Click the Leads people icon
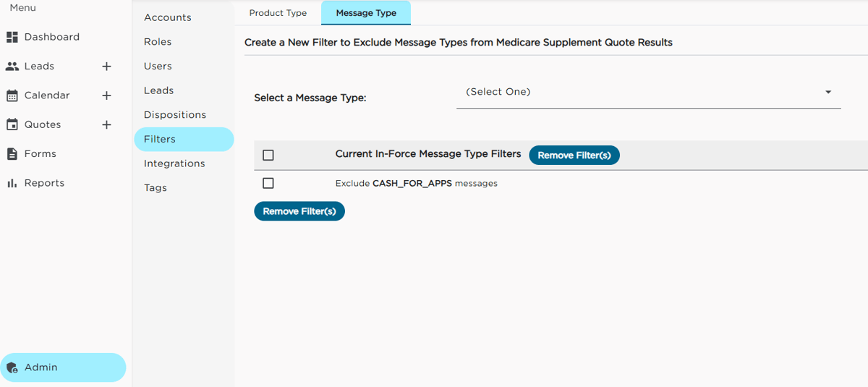The image size is (868, 387). pos(12,67)
